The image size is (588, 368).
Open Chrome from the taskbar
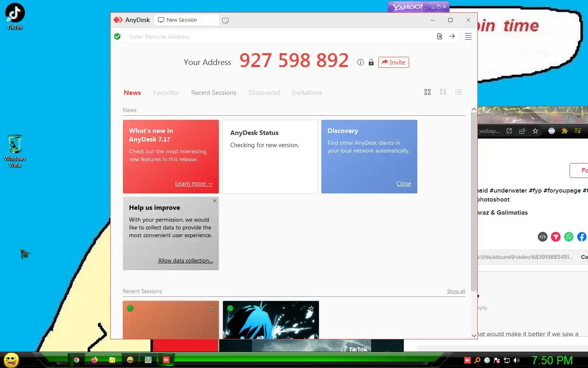coord(76,360)
